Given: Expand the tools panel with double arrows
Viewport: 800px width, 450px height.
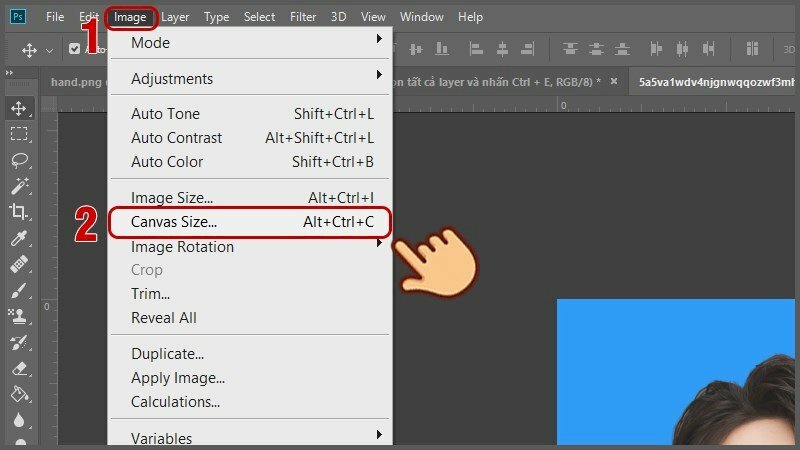Looking at the screenshot, I should coord(10,73).
